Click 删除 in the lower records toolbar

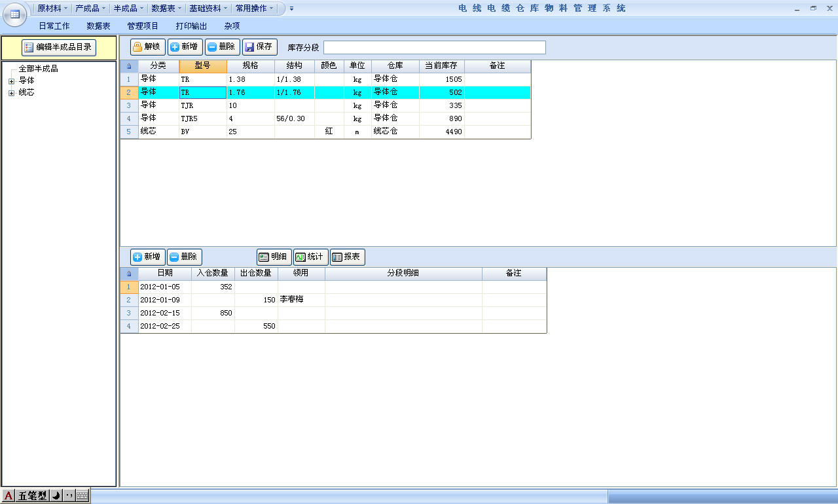pos(184,257)
